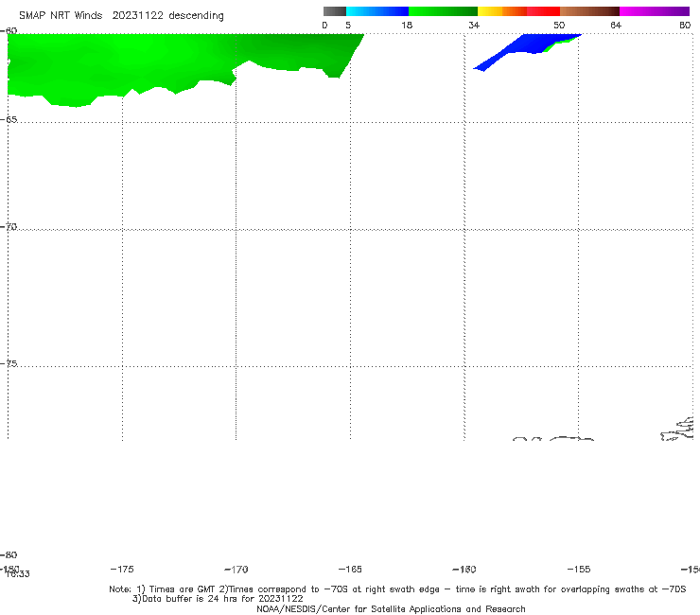Click the NOAA/NESDIS credit line
Screen dimensions: 700x615
point(391,608)
